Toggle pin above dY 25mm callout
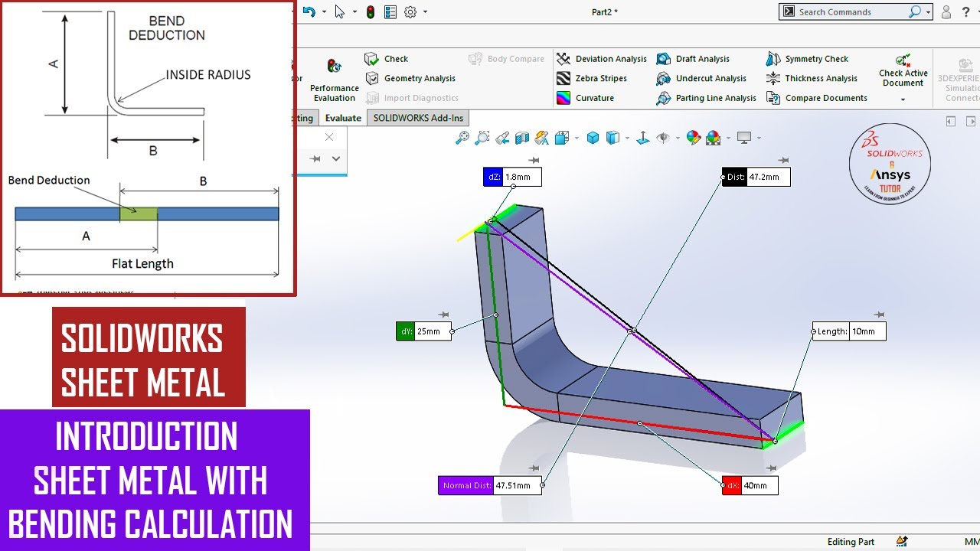The image size is (980, 551). (443, 315)
